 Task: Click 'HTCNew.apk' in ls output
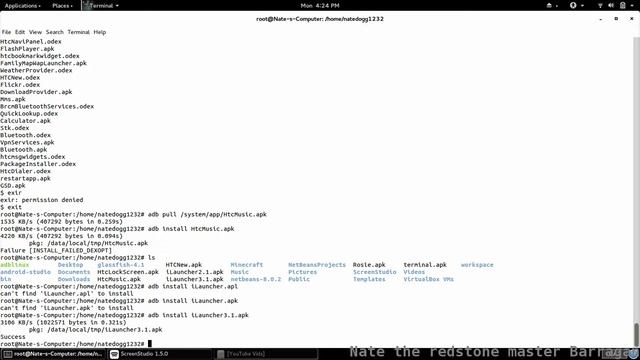pos(184,265)
